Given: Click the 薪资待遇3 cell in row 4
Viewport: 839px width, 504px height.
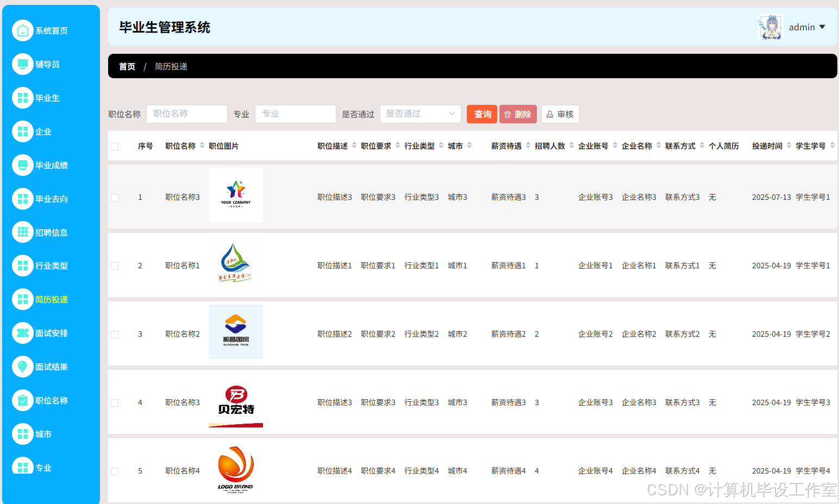Looking at the screenshot, I should (509, 402).
